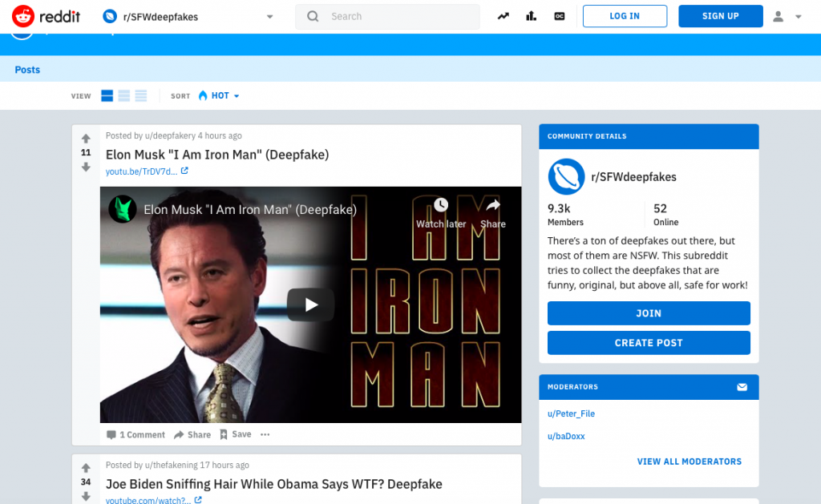Visit u/deepfakery profile
Image resolution: width=821 pixels, height=504 pixels.
[170, 135]
